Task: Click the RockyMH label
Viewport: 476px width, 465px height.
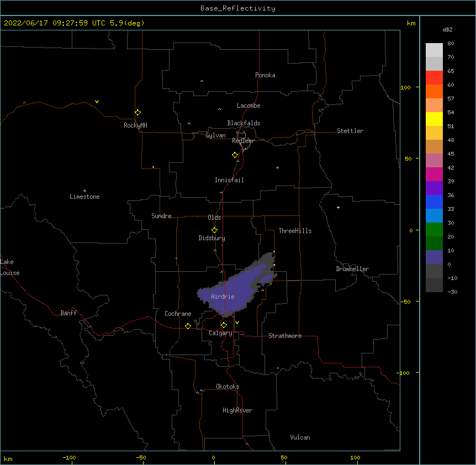Action: 135,125
